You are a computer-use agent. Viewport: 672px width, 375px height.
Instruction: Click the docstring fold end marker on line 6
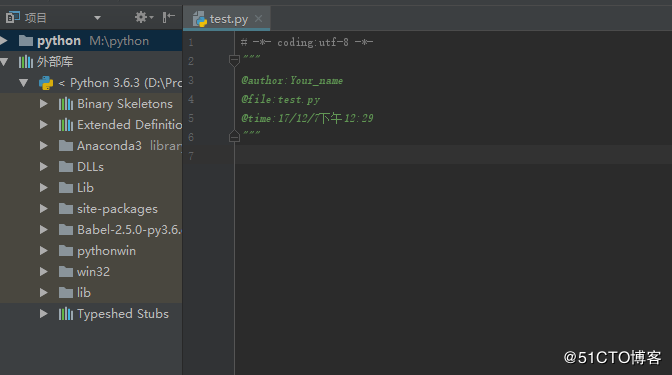234,136
